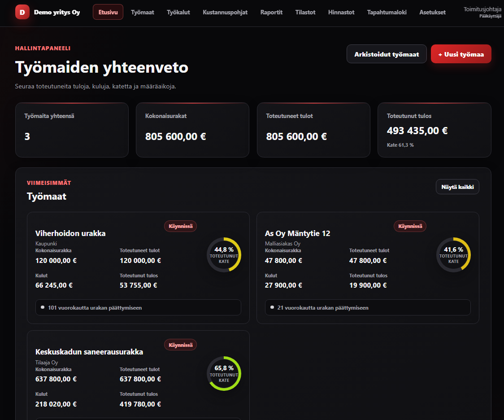Click the red D company logo icon
The width and height of the screenshot is (504, 420).
pyautogui.click(x=22, y=12)
